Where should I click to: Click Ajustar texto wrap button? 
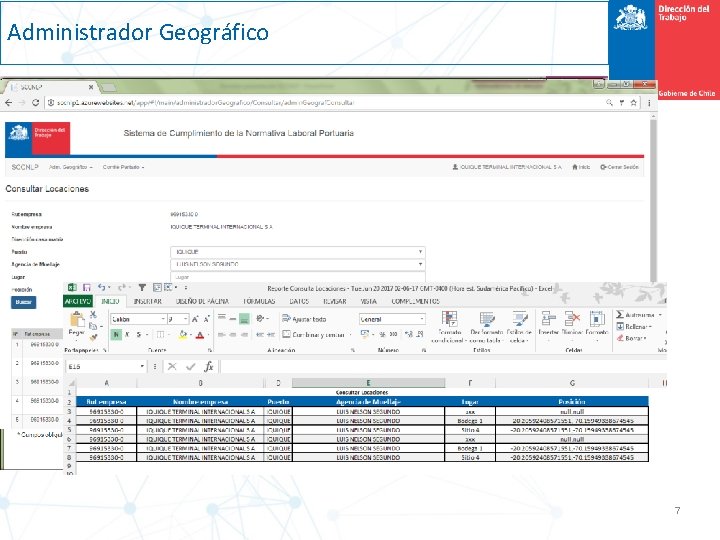304,319
